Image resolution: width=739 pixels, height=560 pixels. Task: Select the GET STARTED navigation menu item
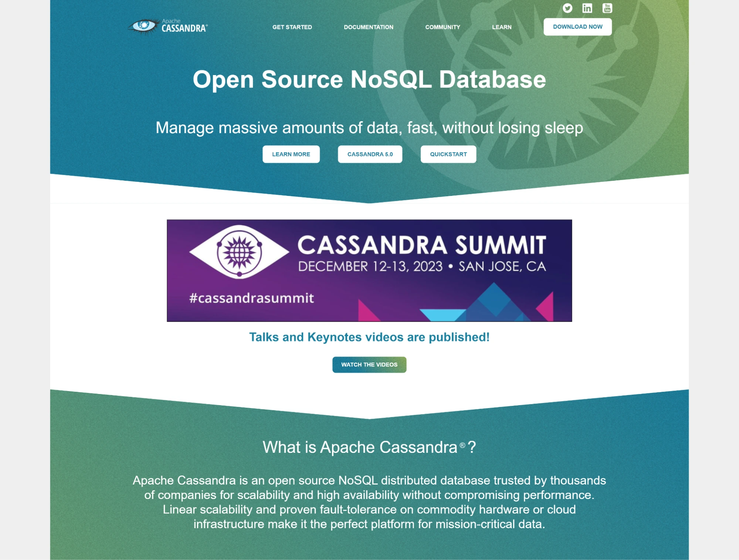point(292,27)
